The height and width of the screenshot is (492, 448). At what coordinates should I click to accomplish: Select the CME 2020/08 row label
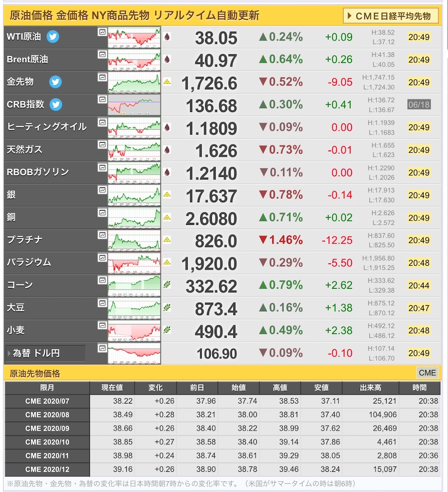tap(47, 415)
